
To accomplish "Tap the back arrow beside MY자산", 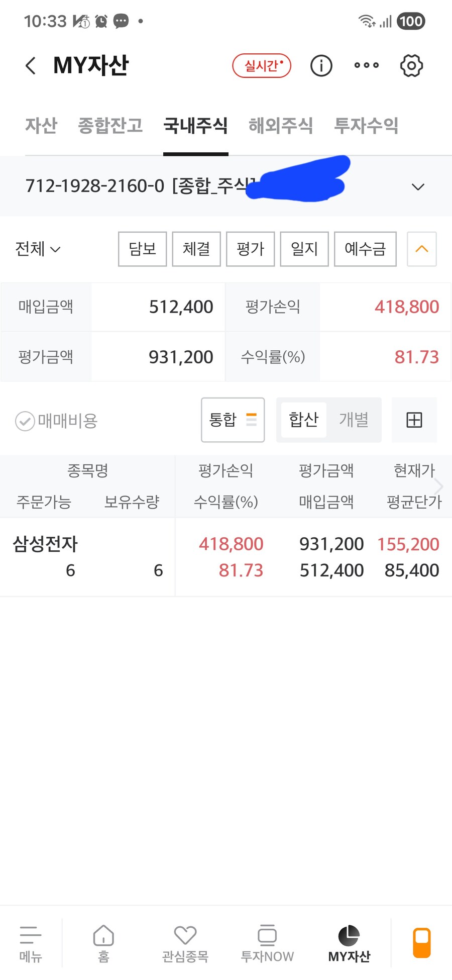I will click(x=31, y=66).
